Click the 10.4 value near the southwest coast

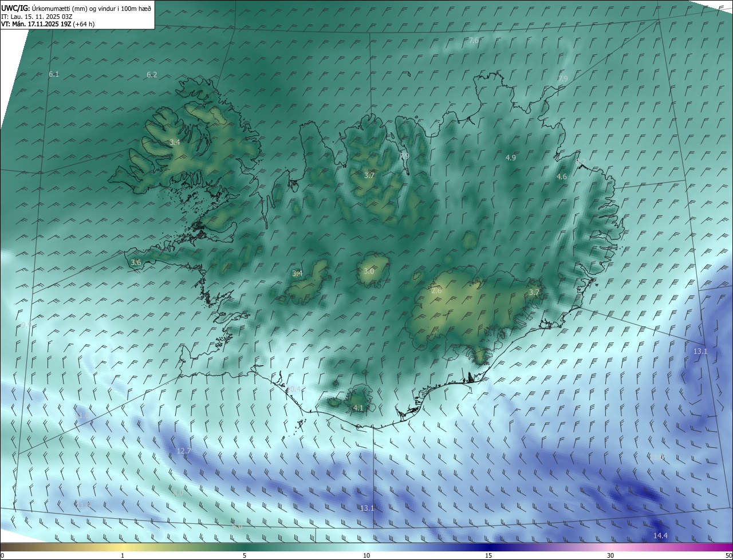293,389
